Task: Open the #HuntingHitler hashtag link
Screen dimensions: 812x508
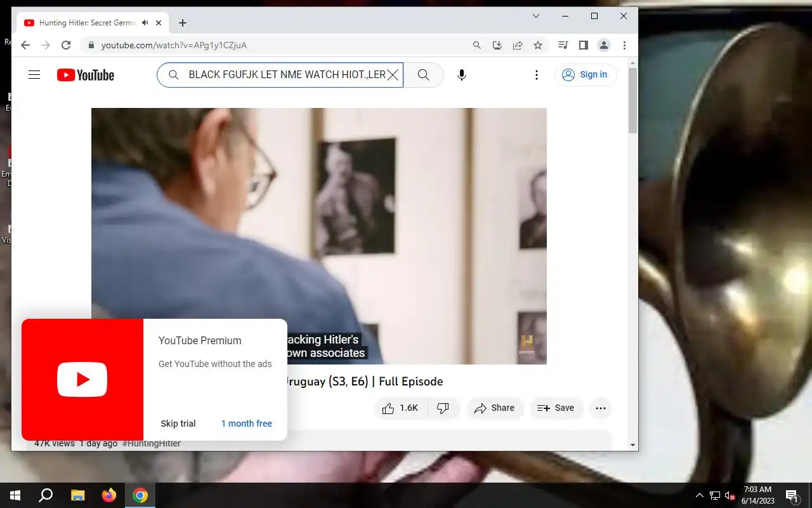Action: (x=152, y=443)
